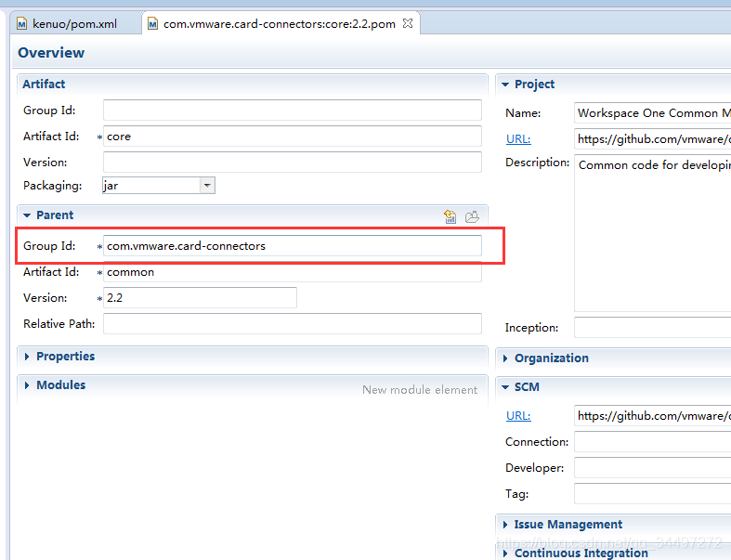Viewport: 731px width, 560px height.
Task: Click the Packaging label
Action: pyautogui.click(x=53, y=186)
